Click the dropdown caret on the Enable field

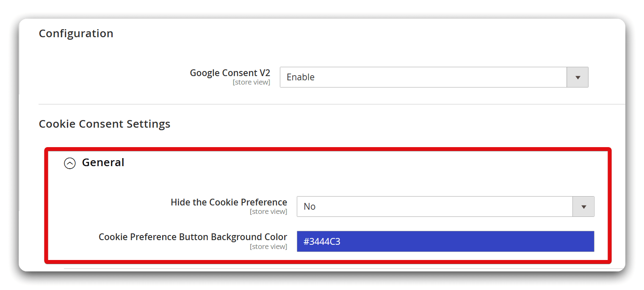click(578, 77)
